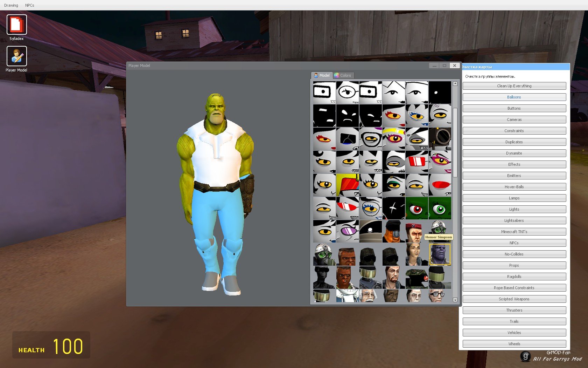The height and width of the screenshot is (368, 588).
Task: Clean up Buttons group
Action: point(514,108)
